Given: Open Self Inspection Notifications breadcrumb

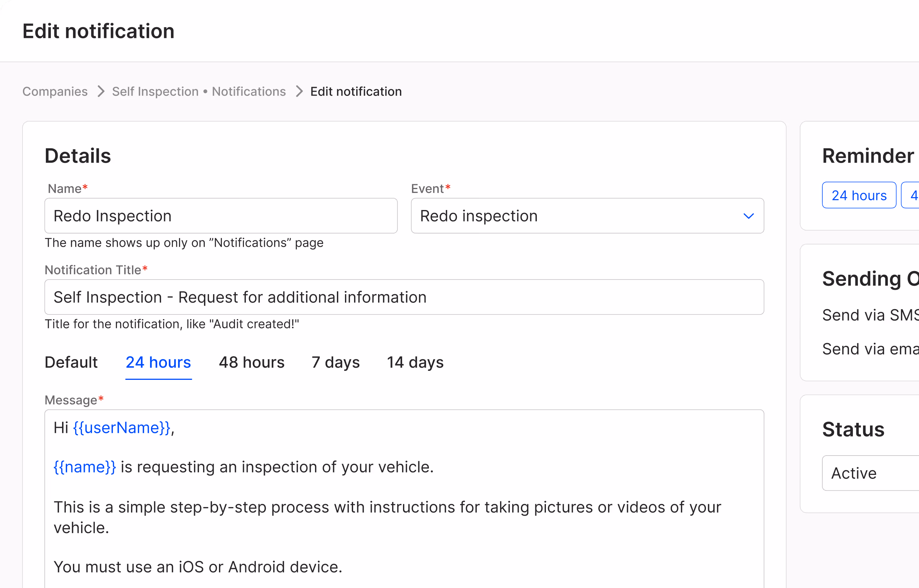Looking at the screenshot, I should tap(199, 92).
